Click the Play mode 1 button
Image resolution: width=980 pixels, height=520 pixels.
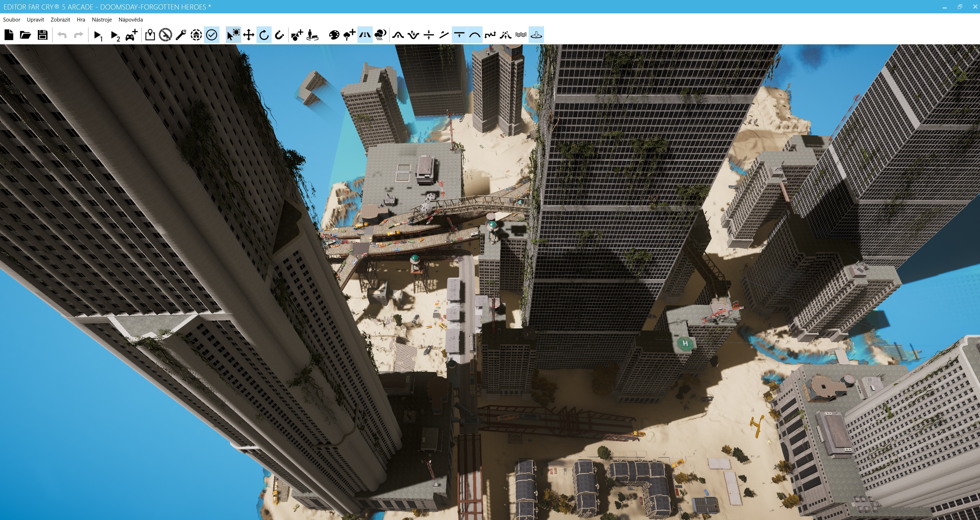(x=98, y=35)
